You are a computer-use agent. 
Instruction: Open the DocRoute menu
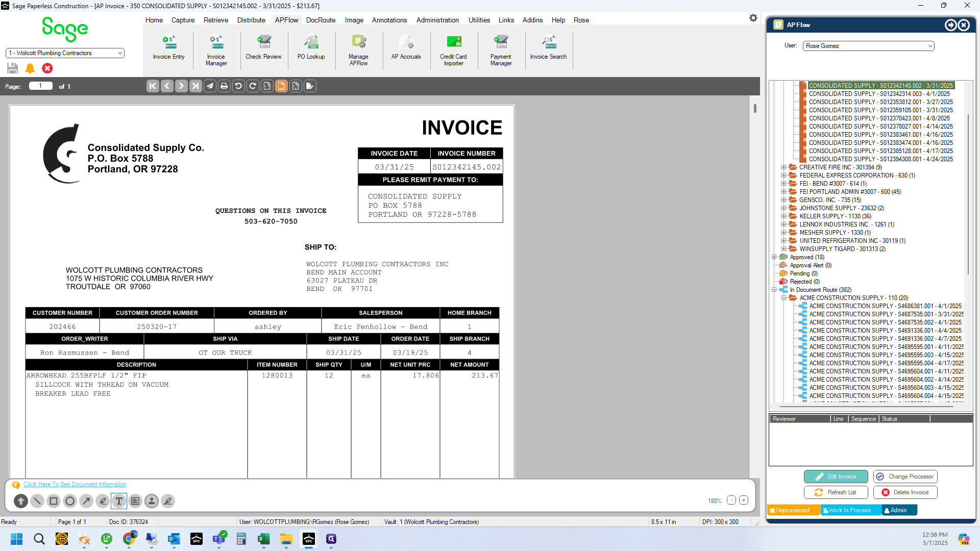point(321,20)
